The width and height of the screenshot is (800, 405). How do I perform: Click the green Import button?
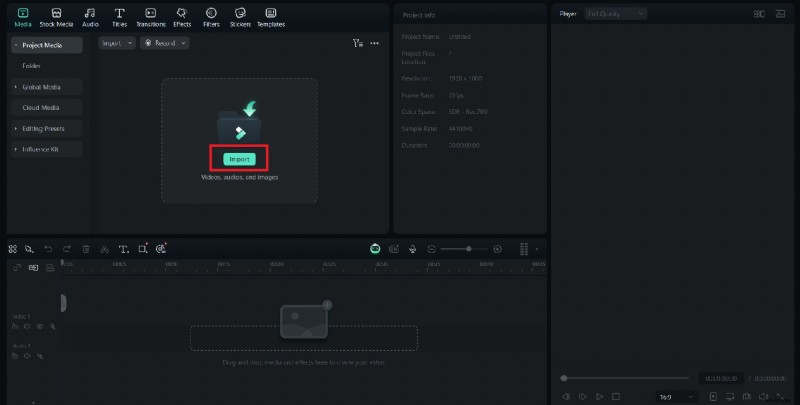tap(239, 159)
